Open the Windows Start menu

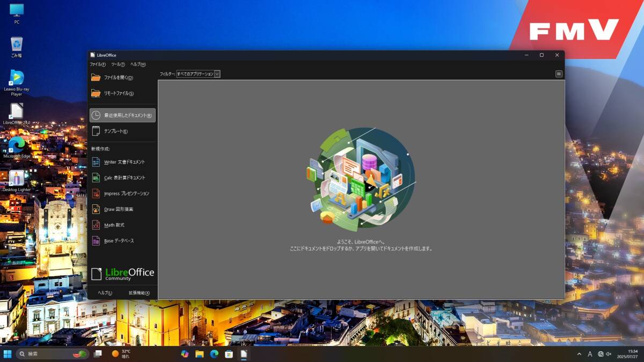[x=8, y=354]
